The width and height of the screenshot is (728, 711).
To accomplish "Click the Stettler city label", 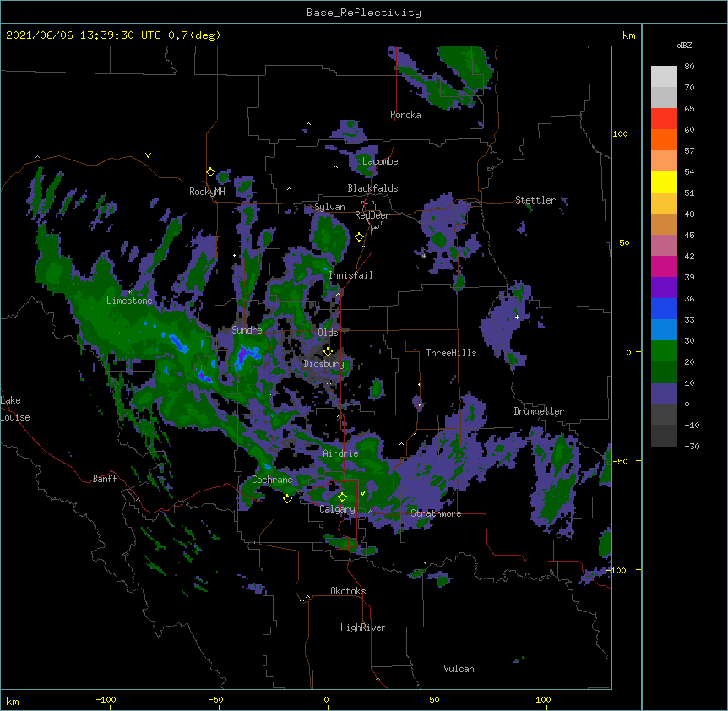I will point(535,200).
